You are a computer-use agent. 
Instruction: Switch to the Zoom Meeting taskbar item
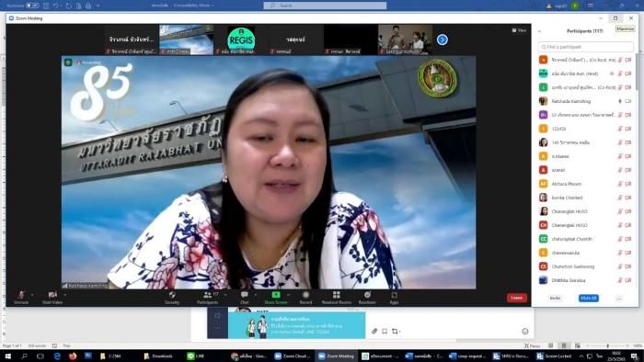(337, 356)
